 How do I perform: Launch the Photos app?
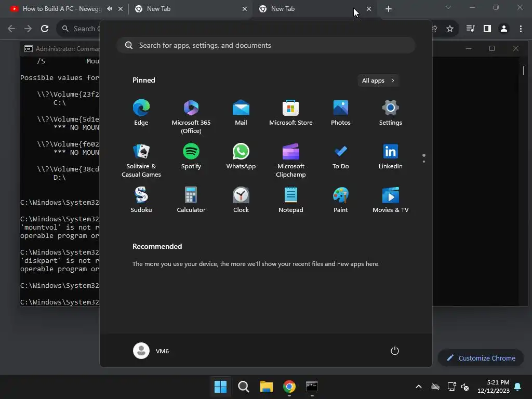pyautogui.click(x=341, y=113)
